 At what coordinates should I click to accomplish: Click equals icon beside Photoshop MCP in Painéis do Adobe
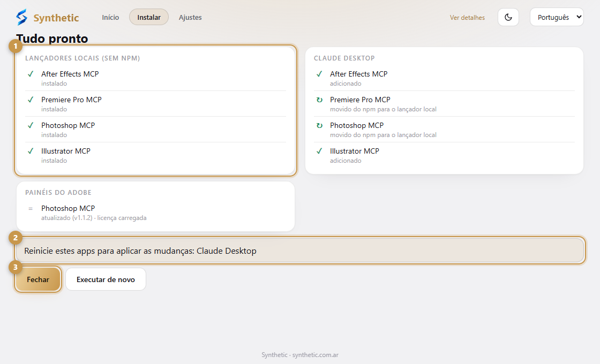click(31, 208)
